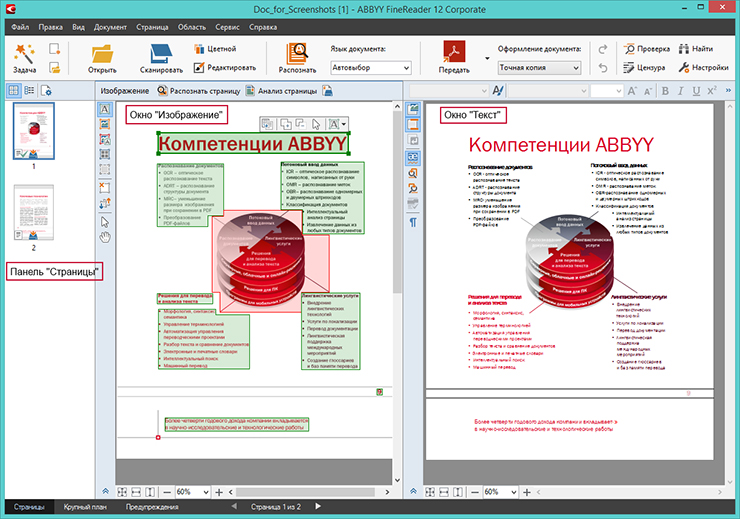Open Image window zoom 60% dropdown
This screenshot has height=519, width=740.
(x=193, y=492)
